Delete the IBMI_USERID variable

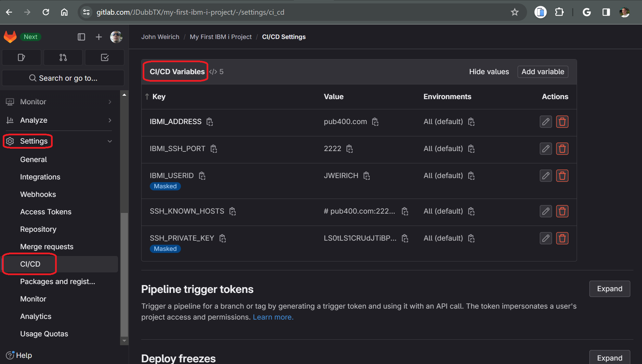[562, 176]
